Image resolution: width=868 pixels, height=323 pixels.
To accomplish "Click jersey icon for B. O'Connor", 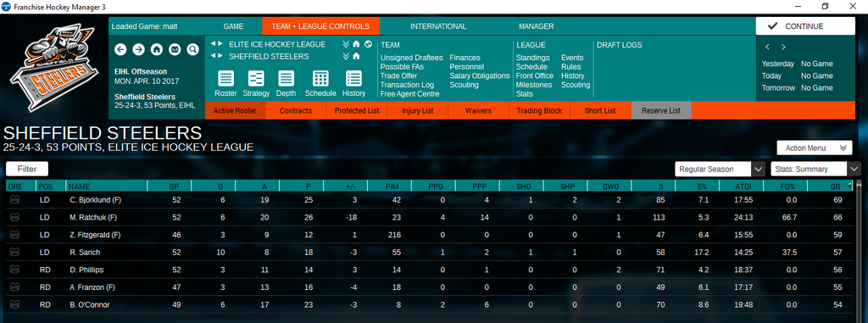I will (15, 304).
